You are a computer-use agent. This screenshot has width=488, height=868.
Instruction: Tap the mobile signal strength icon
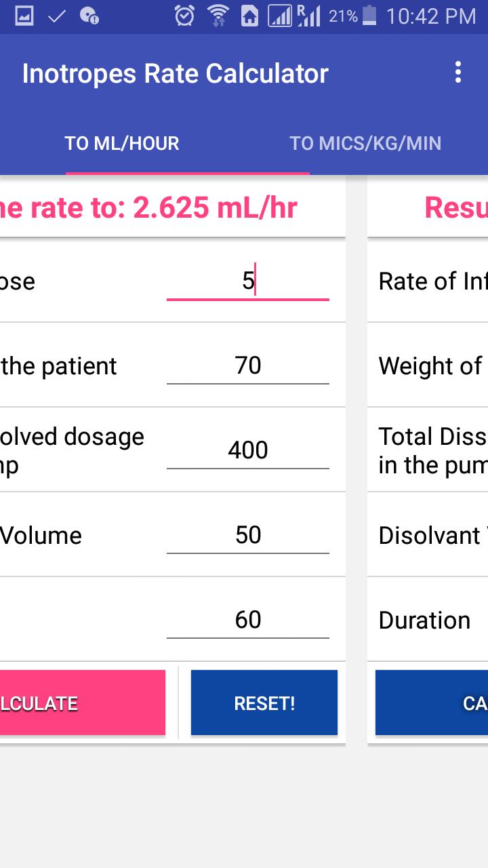(280, 16)
